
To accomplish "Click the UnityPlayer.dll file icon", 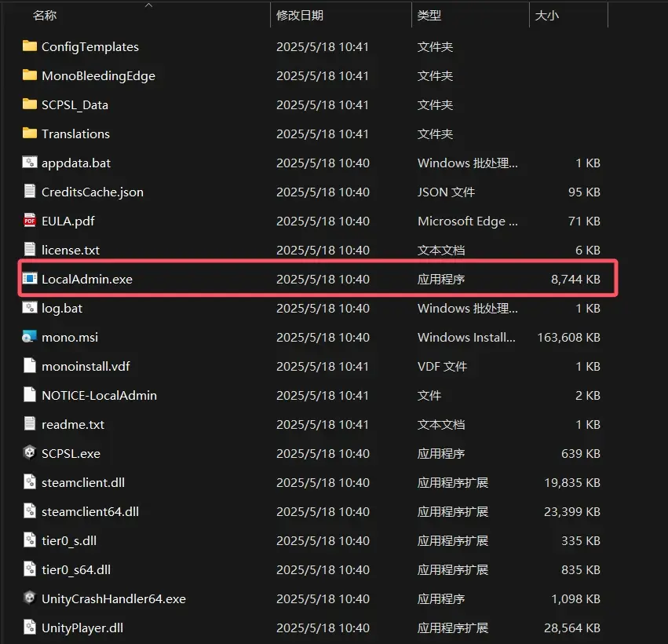I will pos(29,627).
